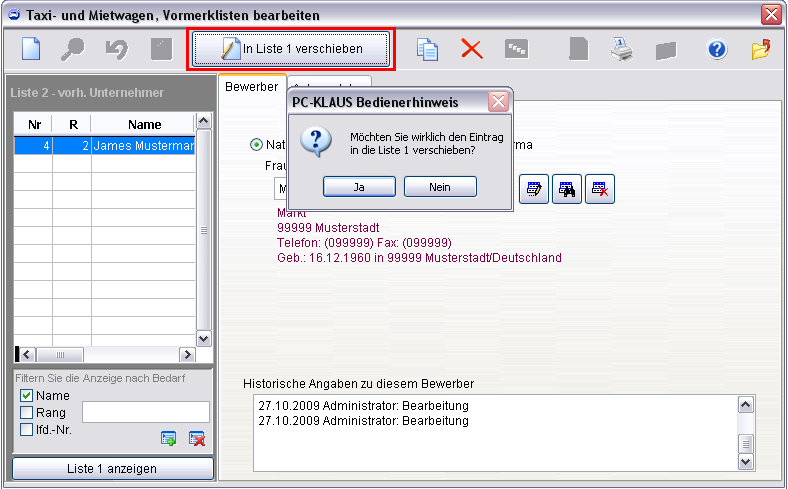Click the remove address icon with red X

coord(600,188)
